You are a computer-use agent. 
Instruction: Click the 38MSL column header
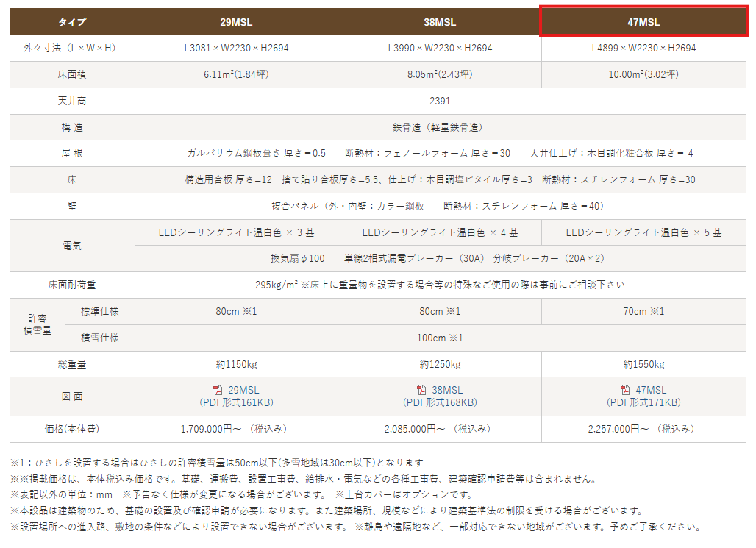point(440,22)
